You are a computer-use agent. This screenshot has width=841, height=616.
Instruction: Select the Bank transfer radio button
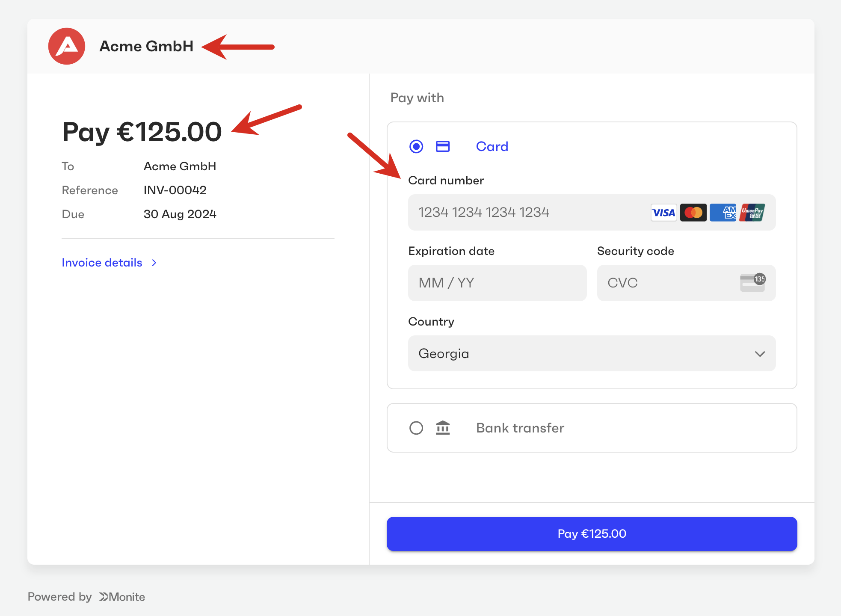click(416, 428)
